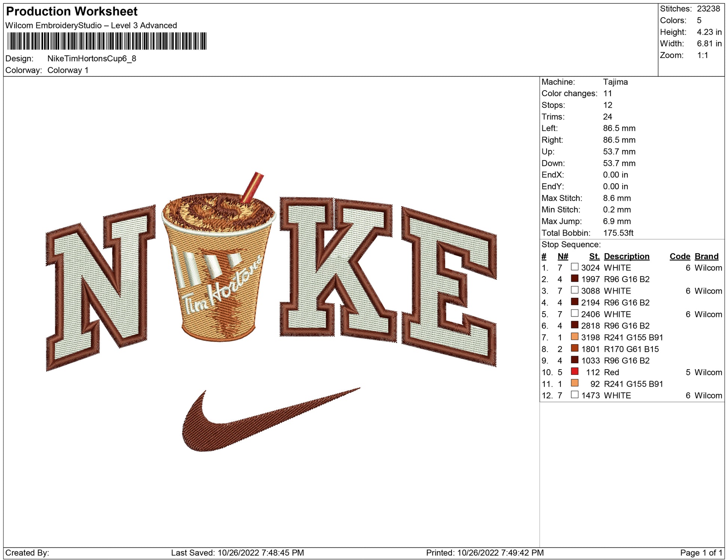Viewport: 728px width, 560px height.
Task: Select the orange swatch in stop 7
Action: (574, 337)
